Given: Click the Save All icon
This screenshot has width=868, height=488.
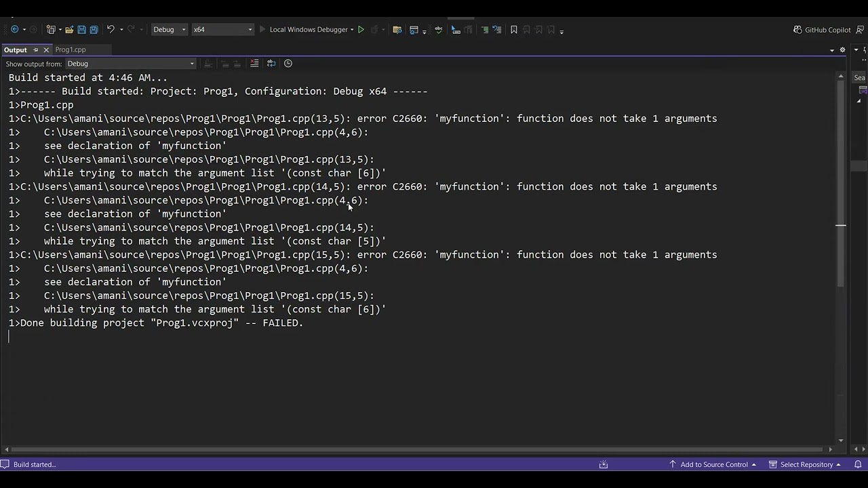Looking at the screenshot, I should [x=94, y=30].
